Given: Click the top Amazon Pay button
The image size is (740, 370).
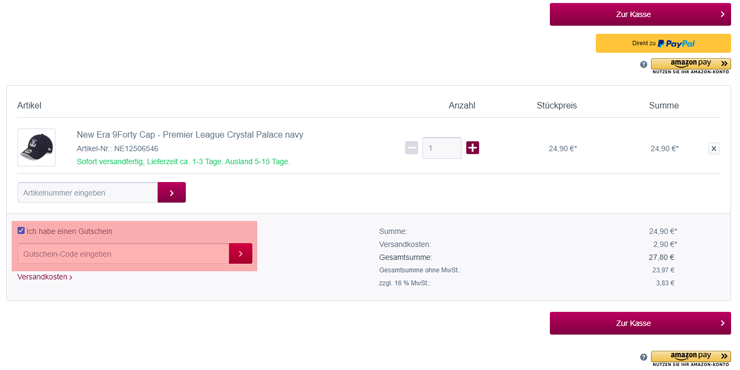Looking at the screenshot, I should (691, 64).
